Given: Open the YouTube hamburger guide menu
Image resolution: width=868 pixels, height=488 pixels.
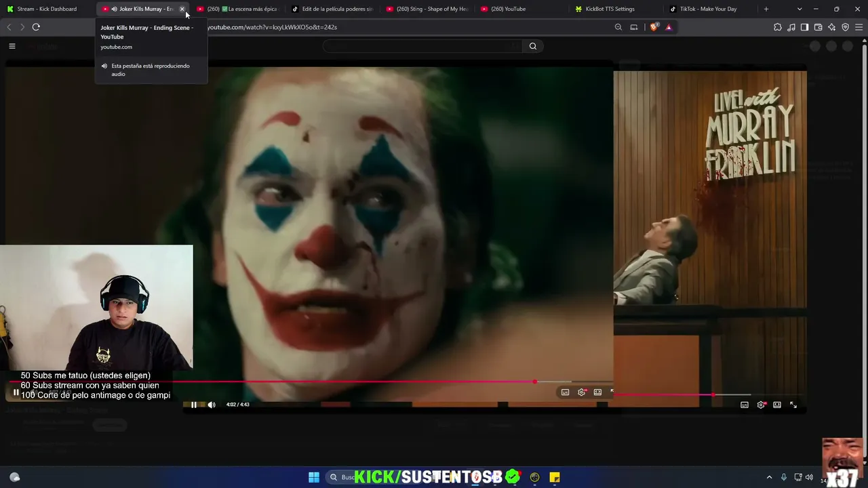Looking at the screenshot, I should tap(12, 46).
